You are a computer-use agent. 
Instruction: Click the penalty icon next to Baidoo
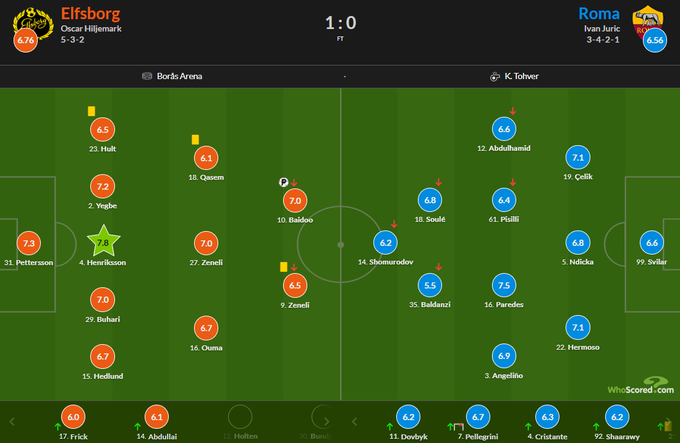coord(284,183)
